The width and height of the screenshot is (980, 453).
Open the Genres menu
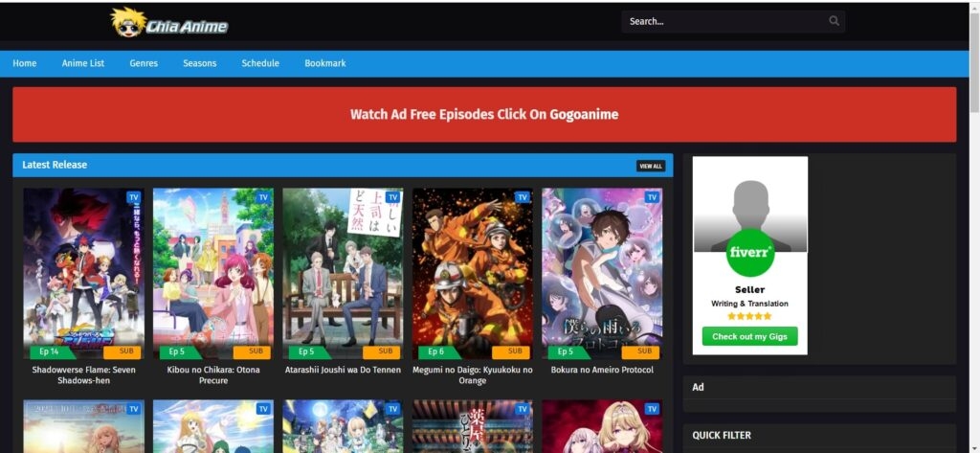(x=144, y=63)
